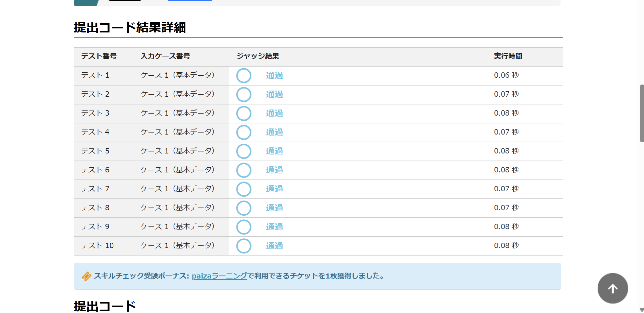The width and height of the screenshot is (644, 313).
Task: Click the pass circle icon for テスト 9
Action: coord(244,227)
